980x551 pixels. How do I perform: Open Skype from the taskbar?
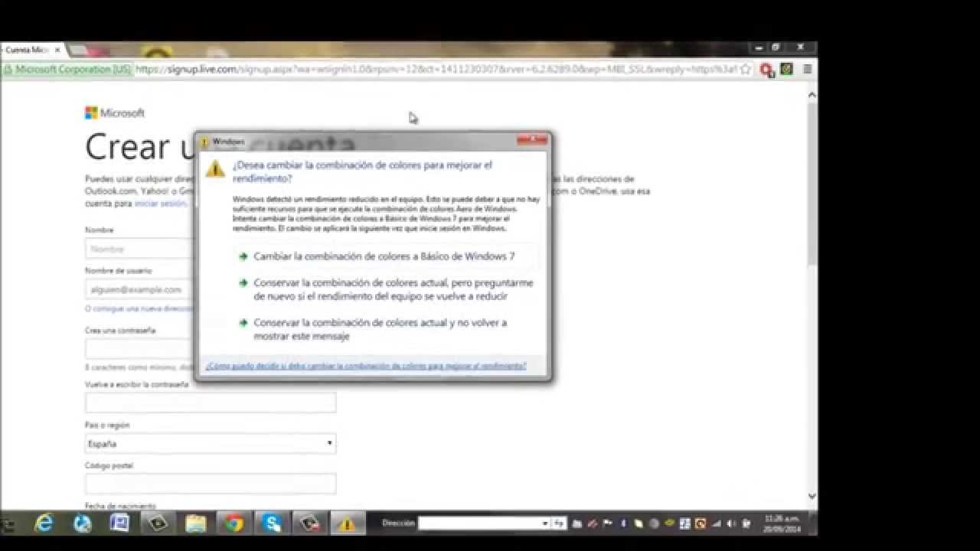tap(272, 523)
